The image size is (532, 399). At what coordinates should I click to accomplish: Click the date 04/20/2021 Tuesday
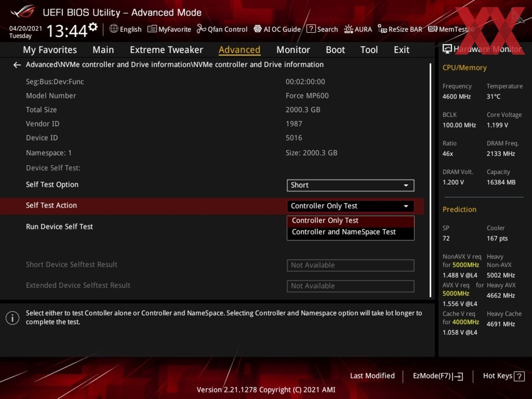point(25,32)
